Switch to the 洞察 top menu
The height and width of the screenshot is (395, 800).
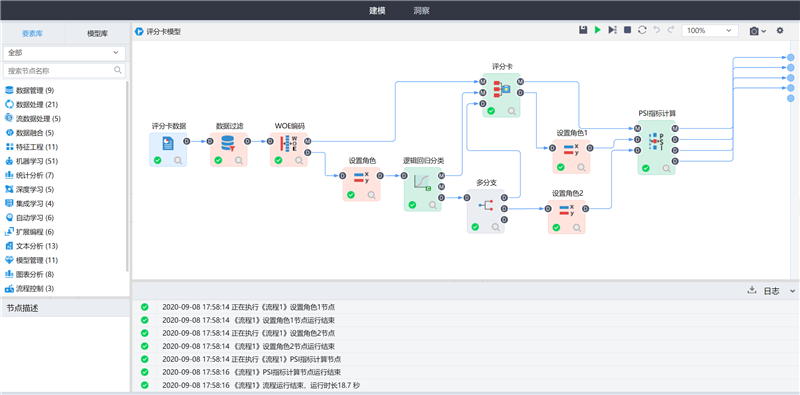(x=421, y=10)
